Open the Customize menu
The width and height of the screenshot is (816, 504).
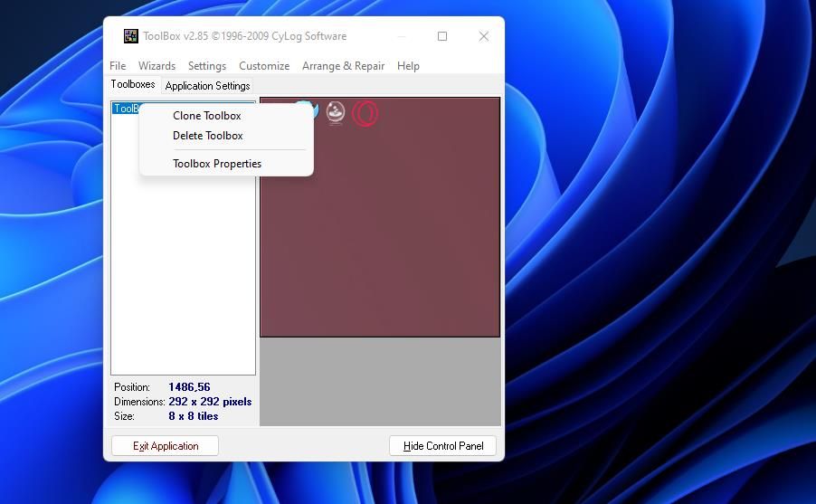[x=264, y=66]
